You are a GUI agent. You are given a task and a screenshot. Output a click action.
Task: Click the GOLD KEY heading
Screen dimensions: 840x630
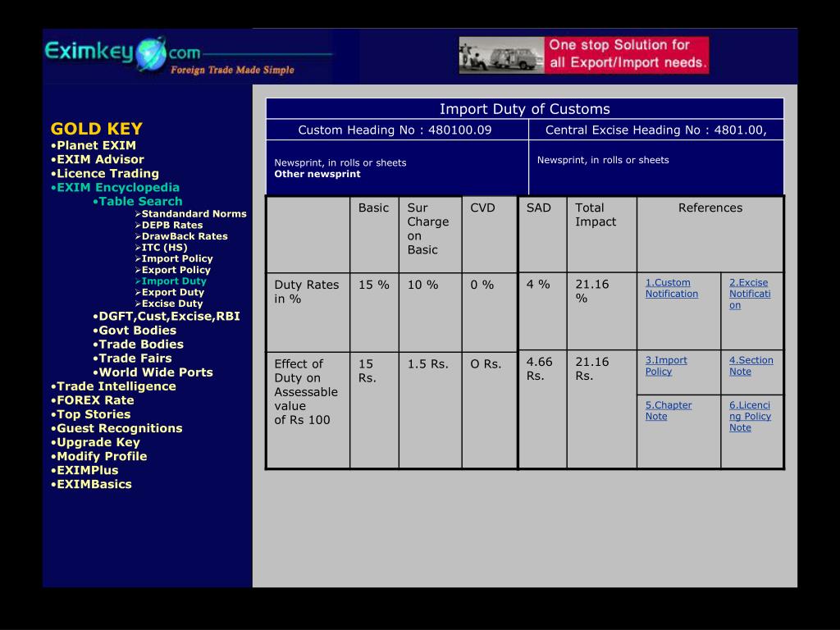[97, 129]
